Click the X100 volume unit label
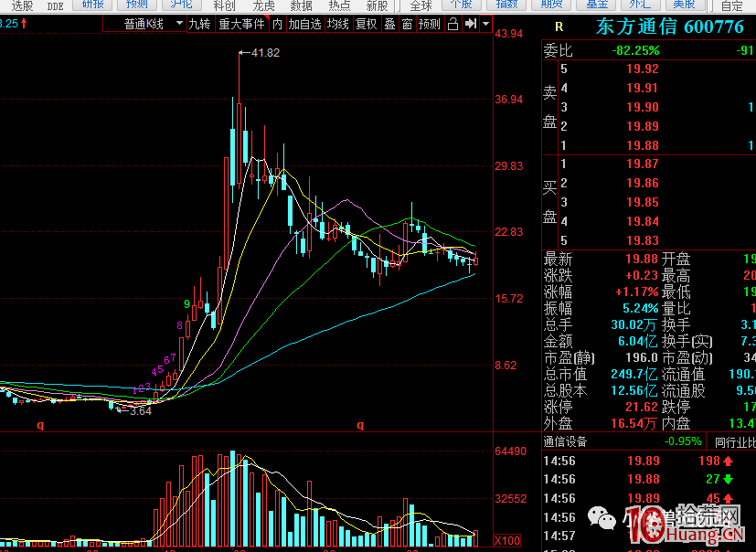This screenshot has width=756, height=552. (507, 541)
